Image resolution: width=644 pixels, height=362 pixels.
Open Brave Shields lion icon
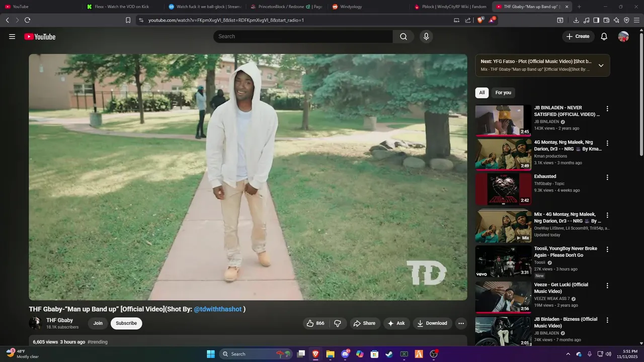tap(480, 20)
